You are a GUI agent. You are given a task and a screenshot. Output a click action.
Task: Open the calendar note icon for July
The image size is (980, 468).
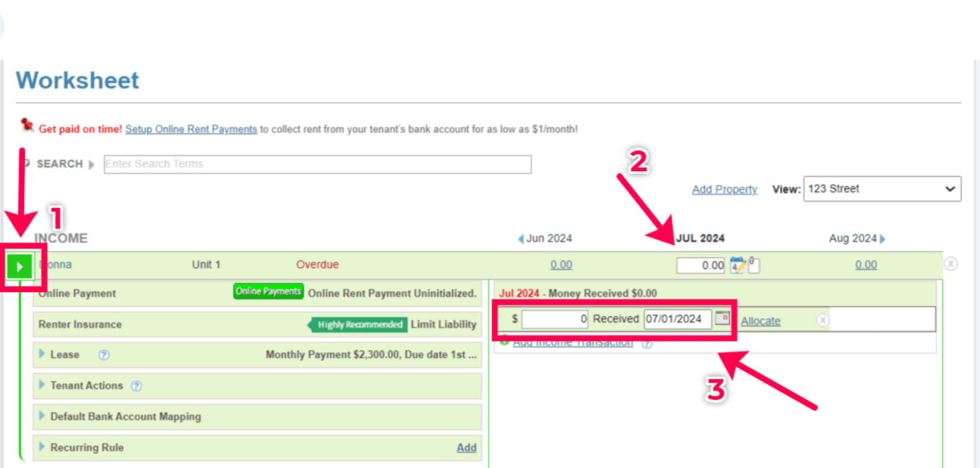pyautogui.click(x=738, y=265)
